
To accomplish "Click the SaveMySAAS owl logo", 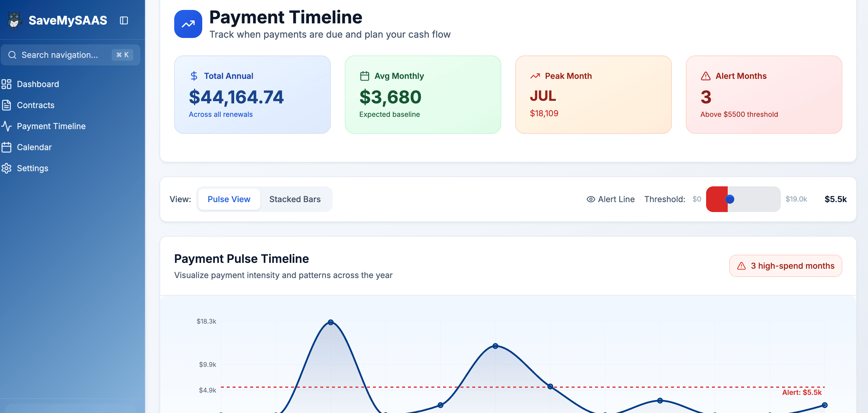I will (x=13, y=20).
